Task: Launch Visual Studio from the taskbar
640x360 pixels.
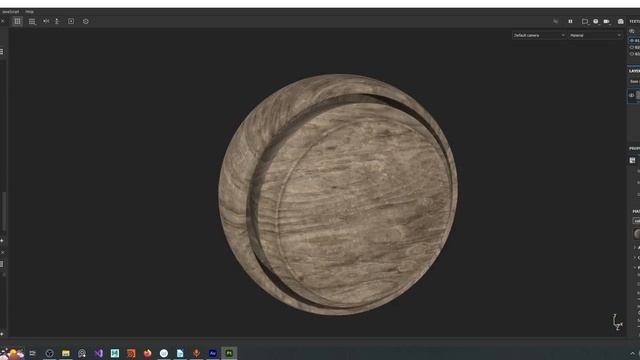Action: (x=98, y=353)
